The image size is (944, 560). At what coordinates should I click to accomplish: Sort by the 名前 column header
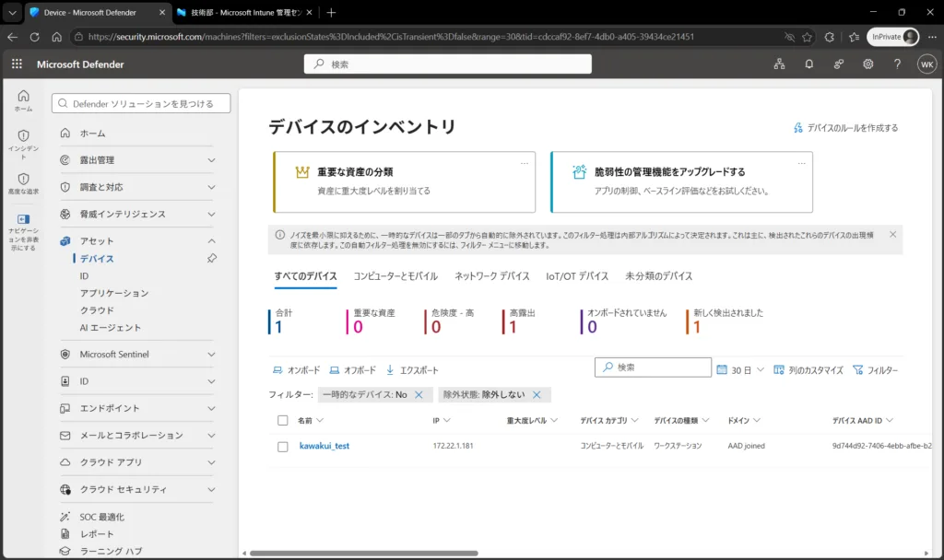310,420
